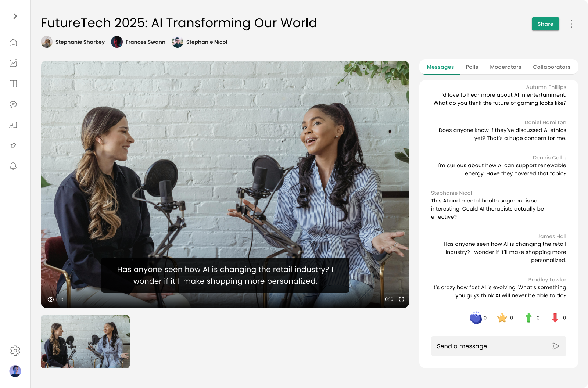Open the chat bubble icon in sidebar
This screenshot has width=588, height=388.
(x=13, y=104)
